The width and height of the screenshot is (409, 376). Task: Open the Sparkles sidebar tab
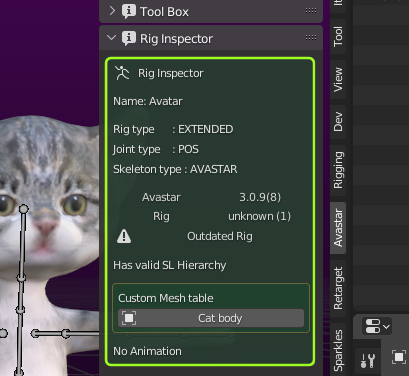click(x=338, y=350)
